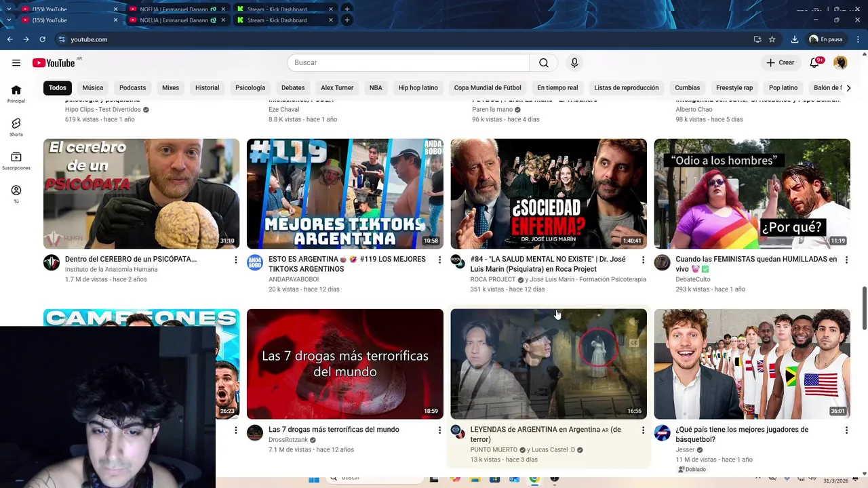The height and width of the screenshot is (488, 868).
Task: Go back in browser
Action: [x=10, y=39]
